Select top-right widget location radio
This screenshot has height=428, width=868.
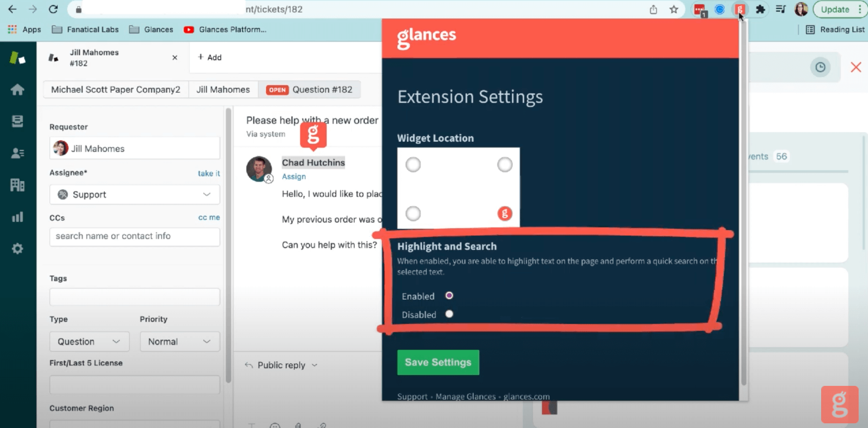point(505,165)
